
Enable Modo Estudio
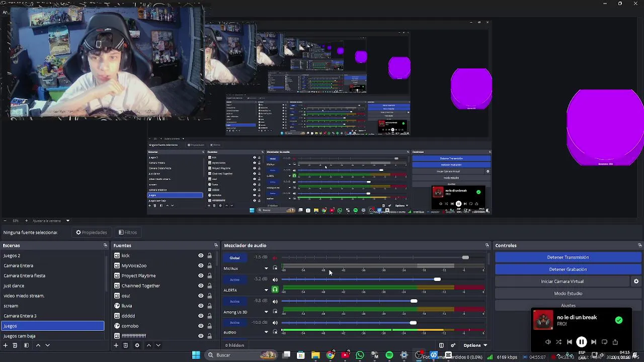pos(568,294)
